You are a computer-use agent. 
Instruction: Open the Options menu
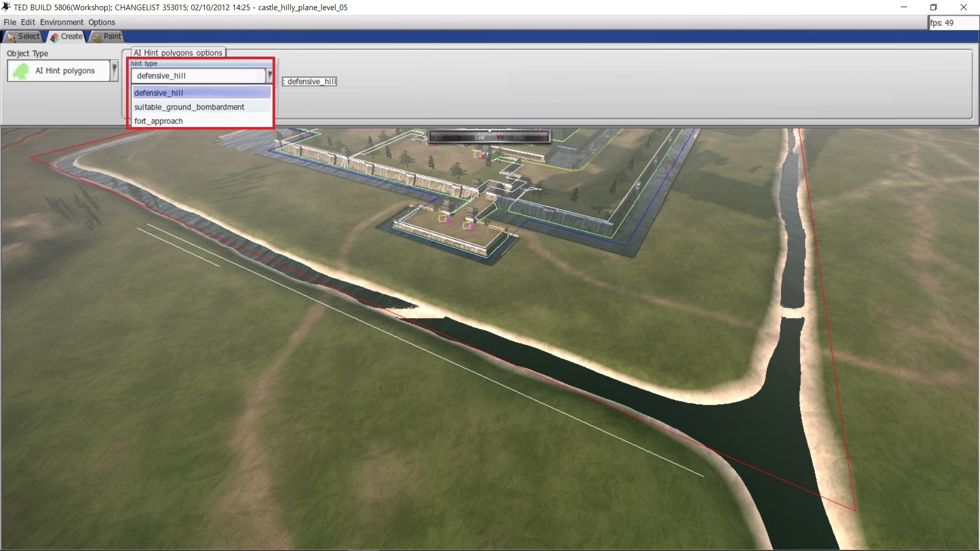(102, 22)
